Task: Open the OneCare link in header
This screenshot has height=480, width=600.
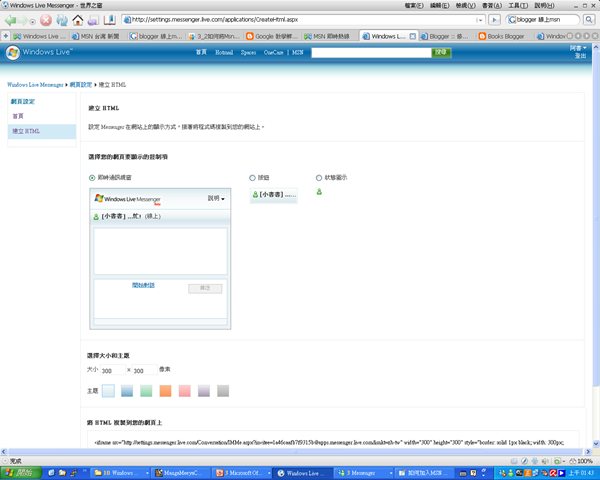Action: coord(273,52)
